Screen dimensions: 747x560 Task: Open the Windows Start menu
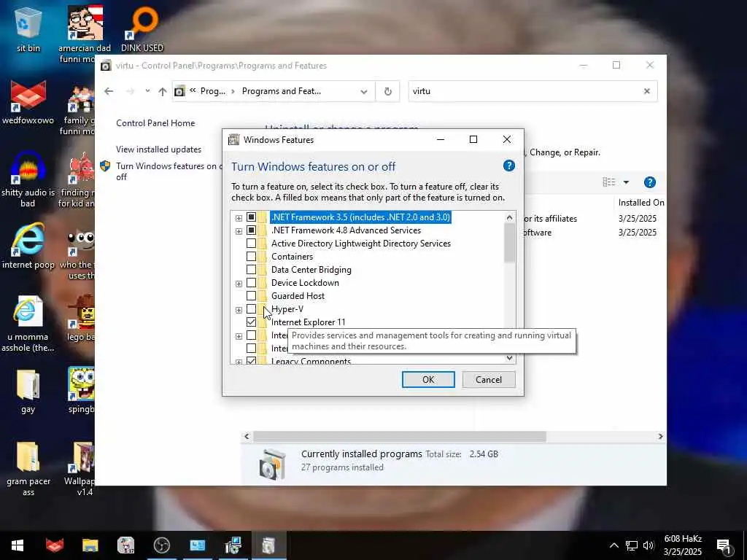18,545
